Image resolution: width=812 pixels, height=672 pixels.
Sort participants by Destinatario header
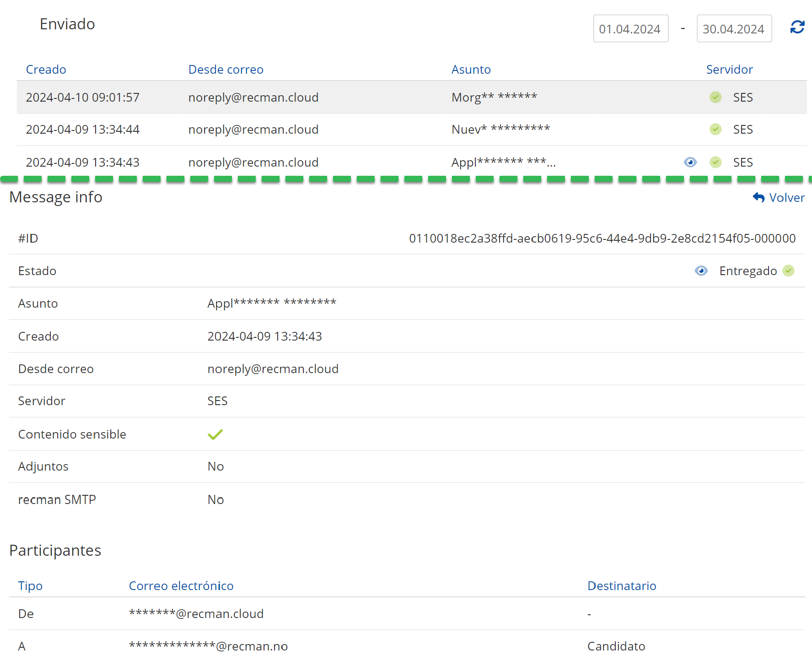coord(622,586)
